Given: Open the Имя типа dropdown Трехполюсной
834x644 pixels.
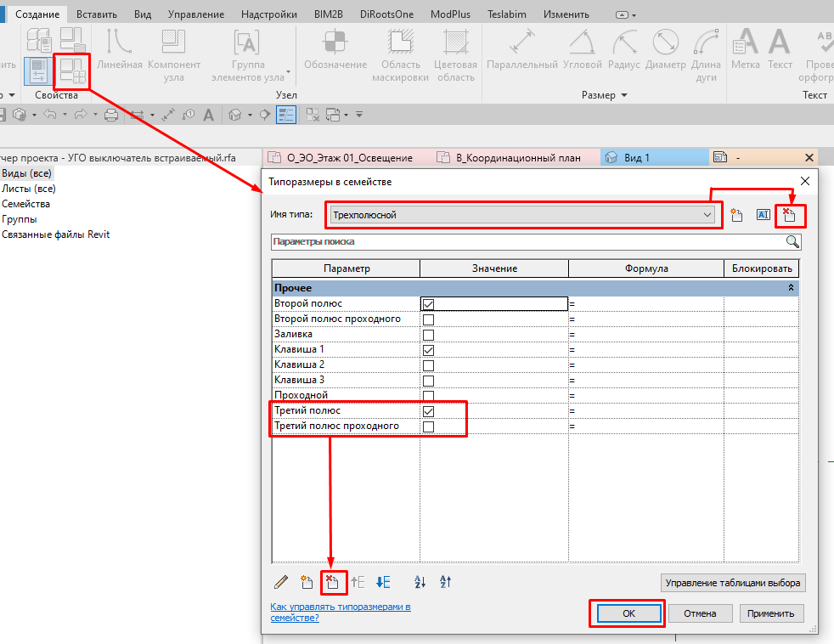Looking at the screenshot, I should click(x=521, y=215).
